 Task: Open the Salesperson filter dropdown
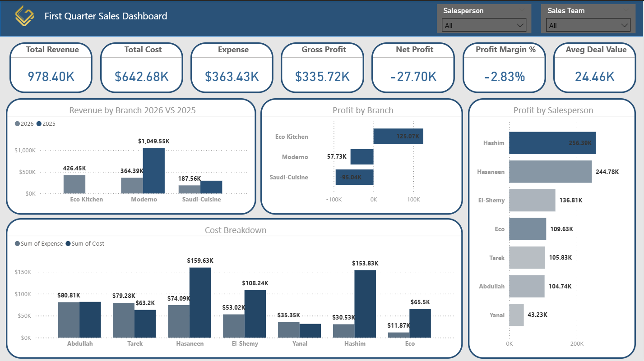coord(483,25)
